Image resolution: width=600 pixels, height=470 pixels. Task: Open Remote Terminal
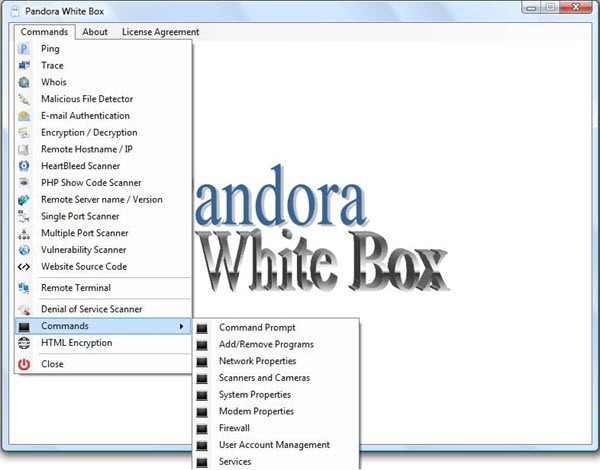point(103,288)
